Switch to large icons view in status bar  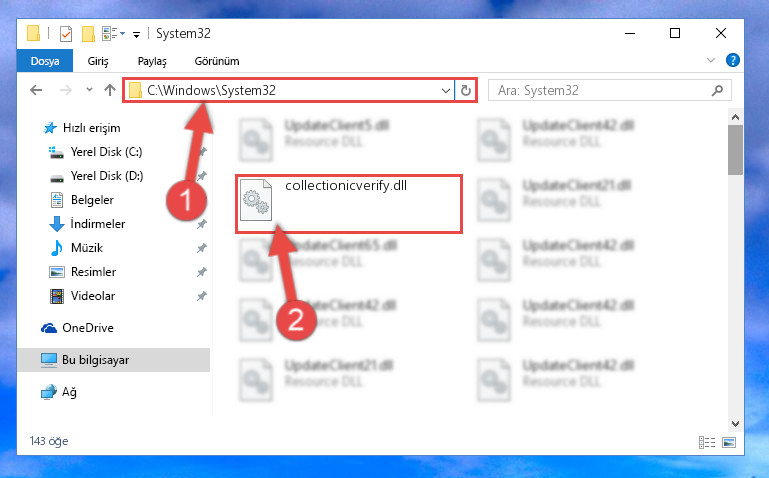pyautogui.click(x=729, y=443)
